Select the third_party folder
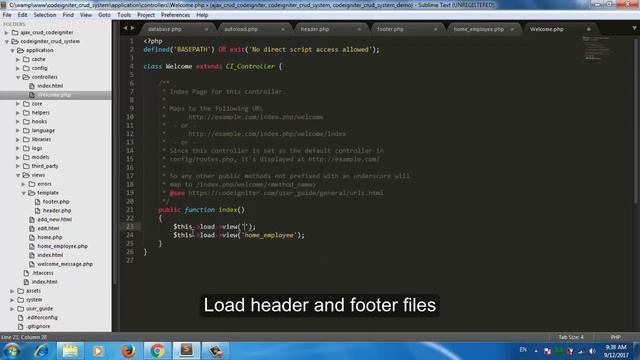640x360 pixels. [x=44, y=166]
